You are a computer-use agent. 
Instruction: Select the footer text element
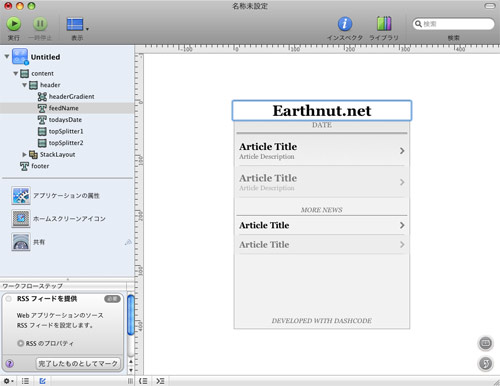[x=40, y=166]
